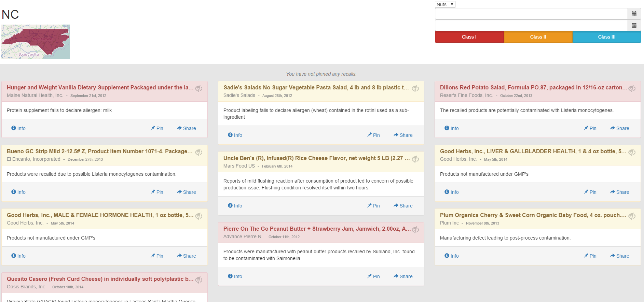Open Info for Hunger and Weight Vanilla supplement
Screen dimensions: 644x302
point(18,128)
